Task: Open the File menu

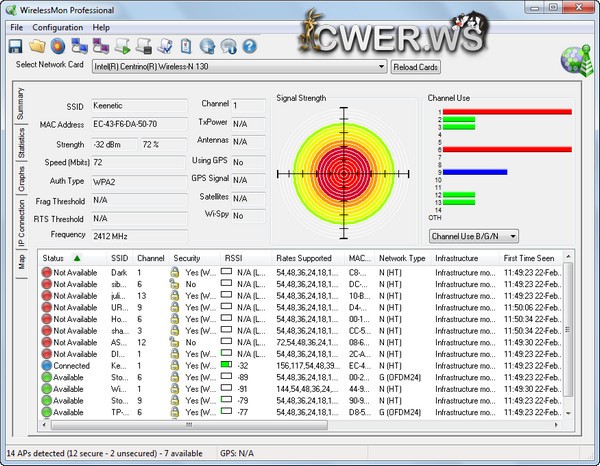Action: pos(16,27)
